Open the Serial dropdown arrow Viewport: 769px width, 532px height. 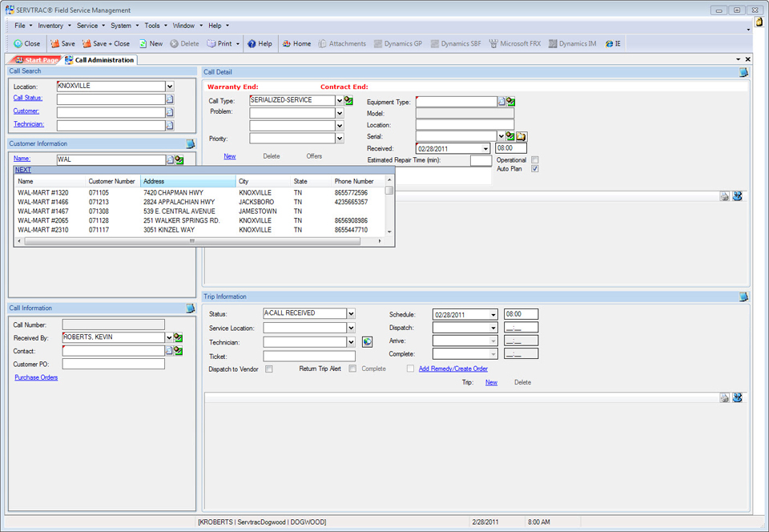[x=501, y=136]
